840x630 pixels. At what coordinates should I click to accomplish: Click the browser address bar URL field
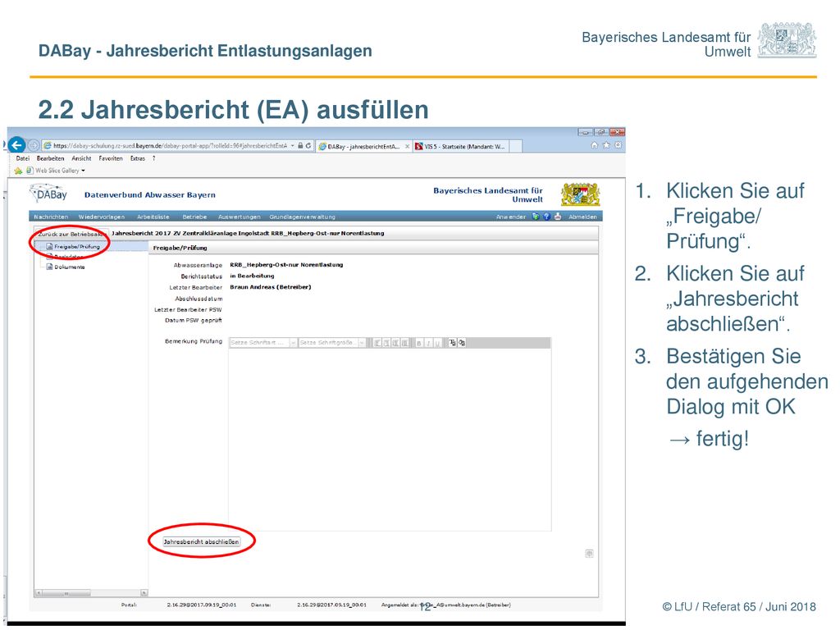pyautogui.click(x=169, y=145)
